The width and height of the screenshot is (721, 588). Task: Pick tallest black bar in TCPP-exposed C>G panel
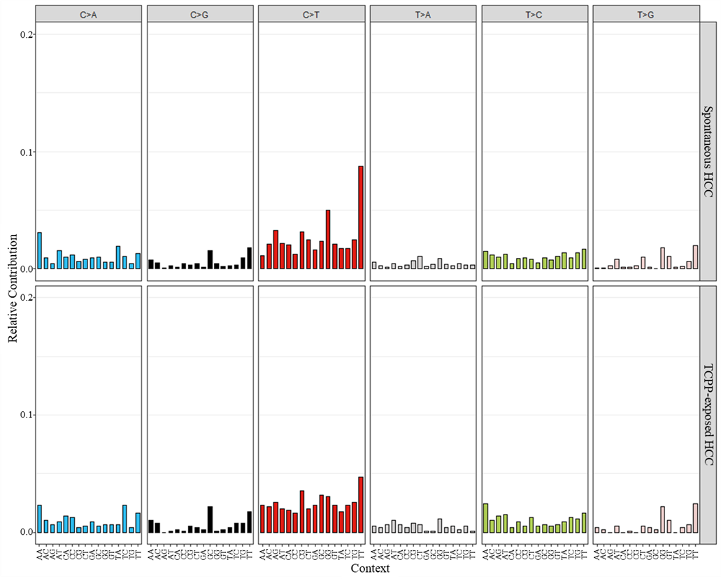(210, 519)
